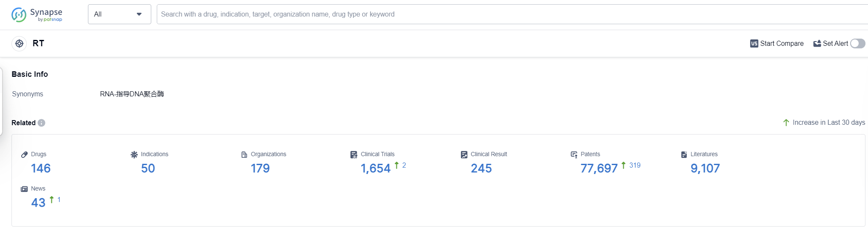Enable the Set Alert toggle
868x230 pixels.
[857, 43]
